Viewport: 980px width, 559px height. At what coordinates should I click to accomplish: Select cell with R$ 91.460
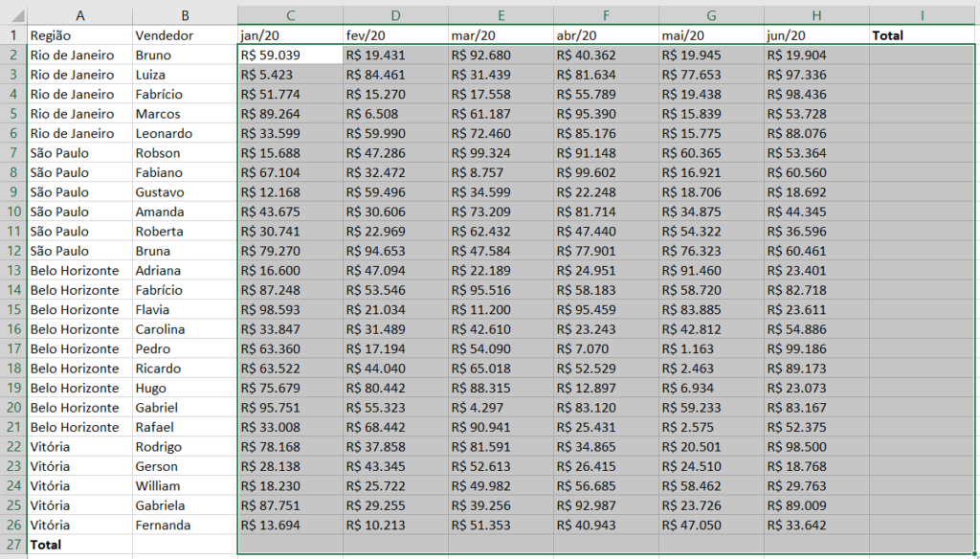(711, 270)
